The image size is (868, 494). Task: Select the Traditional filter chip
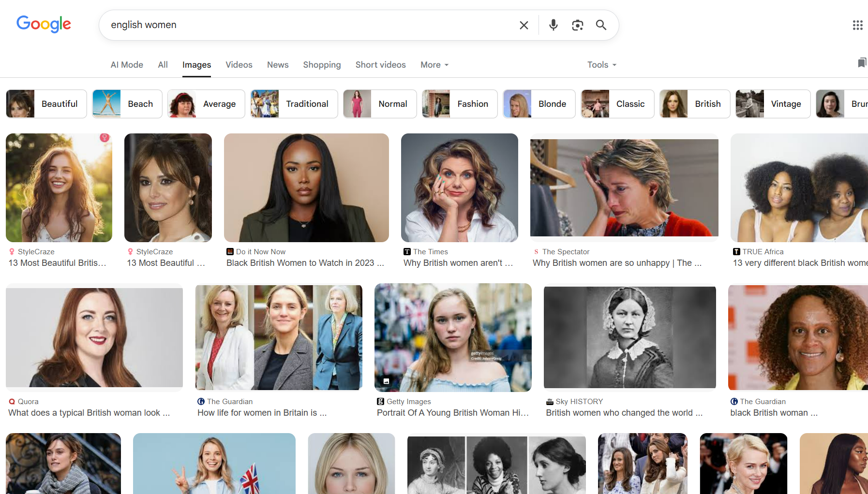click(x=294, y=104)
